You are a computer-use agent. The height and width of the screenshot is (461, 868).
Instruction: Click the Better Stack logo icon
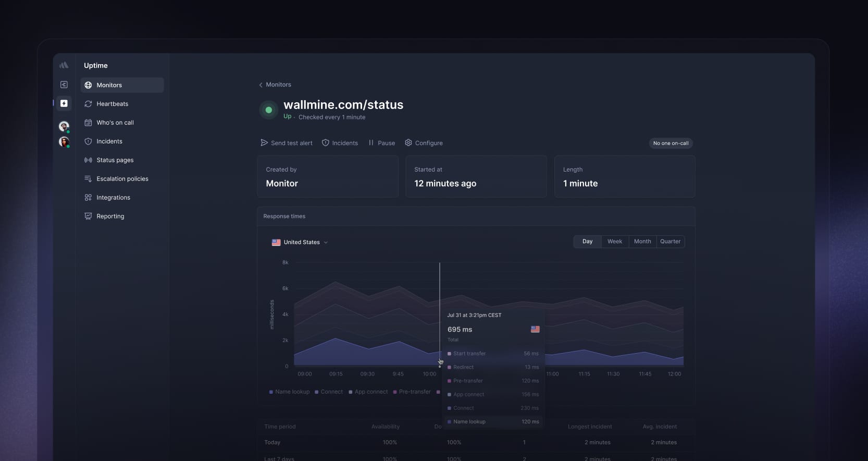click(64, 65)
